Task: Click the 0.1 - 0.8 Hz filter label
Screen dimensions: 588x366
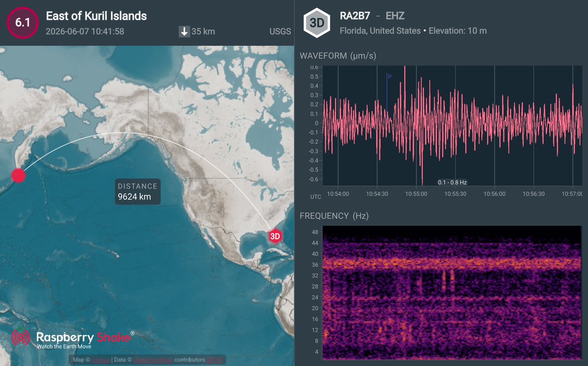Action: (x=452, y=182)
